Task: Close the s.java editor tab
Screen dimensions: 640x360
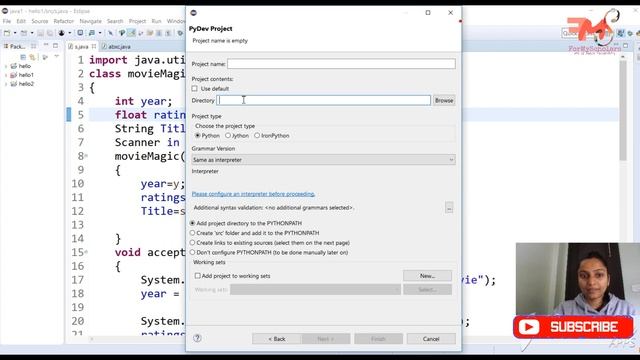Action: click(x=94, y=47)
